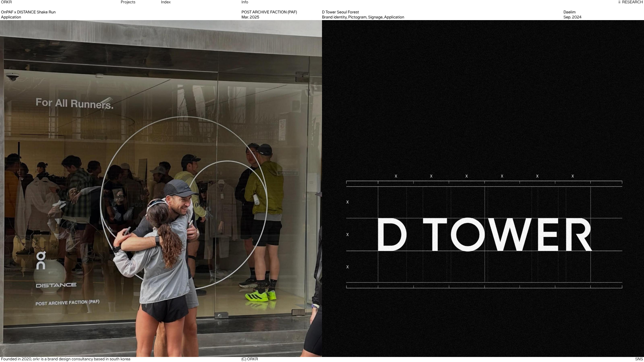This screenshot has width=644, height=362.
Task: Open the Projects menu item
Action: click(128, 2)
